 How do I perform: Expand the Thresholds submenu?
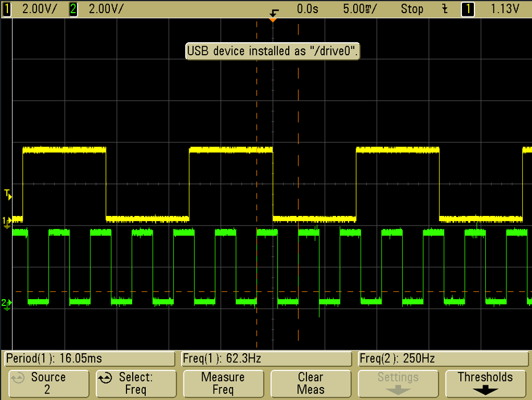[x=485, y=383]
